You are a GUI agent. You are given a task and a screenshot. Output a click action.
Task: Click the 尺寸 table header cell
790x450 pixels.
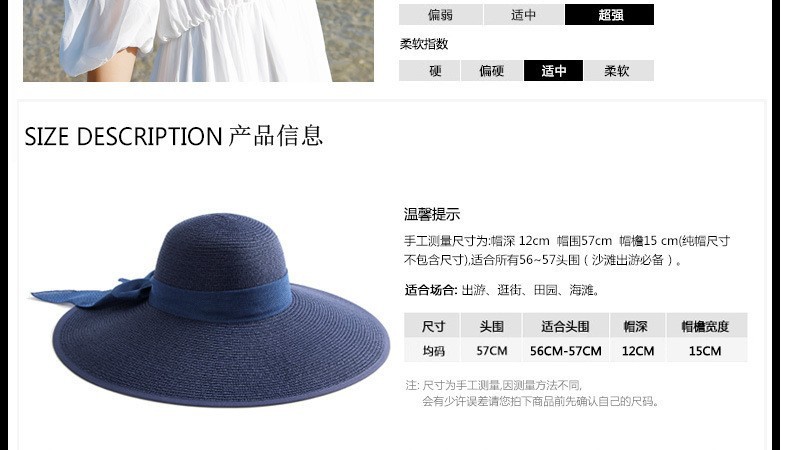pyautogui.click(x=432, y=326)
